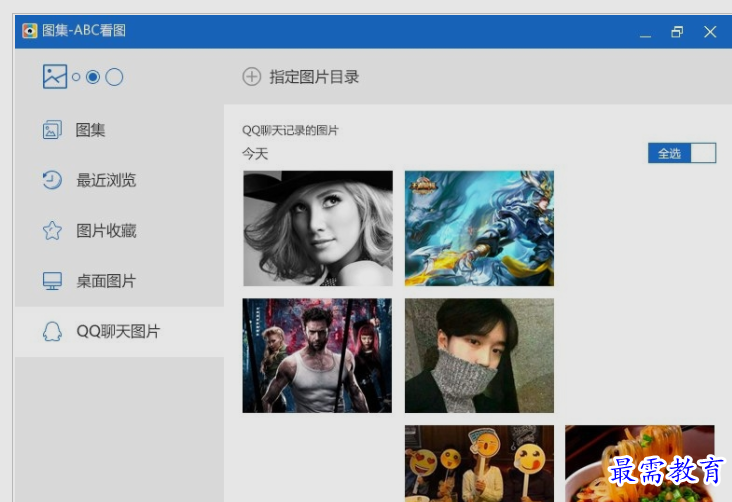Select the medium thumbnail size circle

93,77
